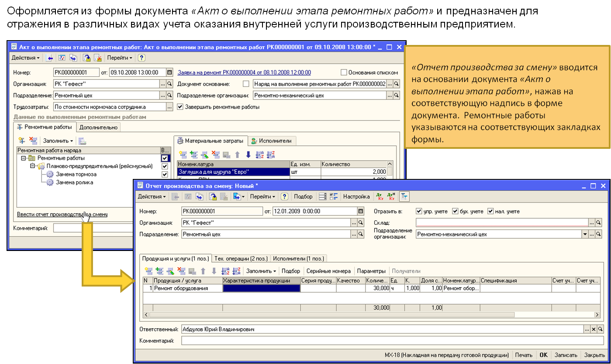This screenshot has height=364, width=611.
Task: Toggle checkbox for Планово-предупредительный row
Action: 165,166
